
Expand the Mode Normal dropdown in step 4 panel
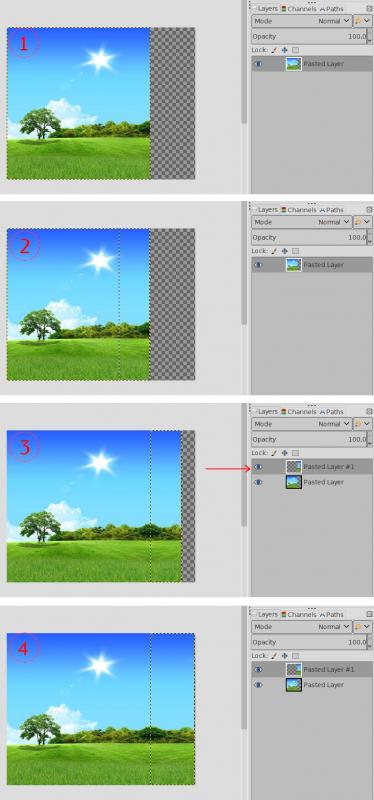[302, 627]
